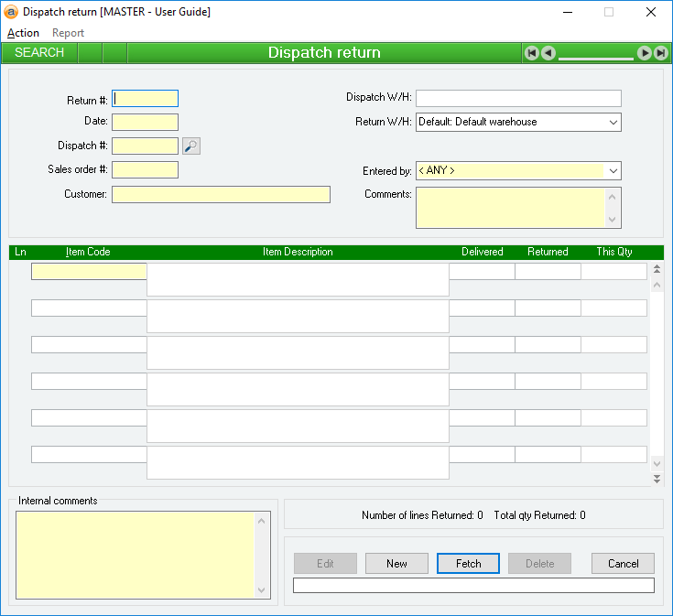Click the application icon in title bar

coord(12,12)
